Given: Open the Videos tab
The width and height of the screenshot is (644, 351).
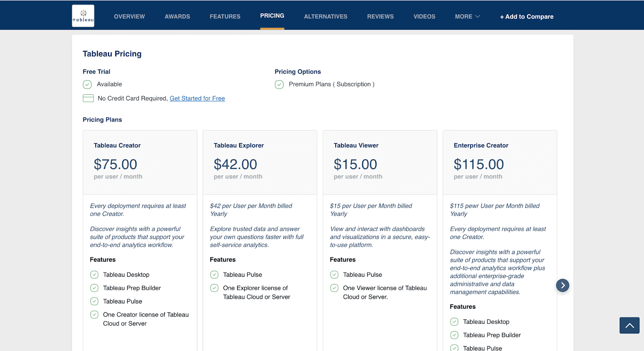Looking at the screenshot, I should coord(424,16).
